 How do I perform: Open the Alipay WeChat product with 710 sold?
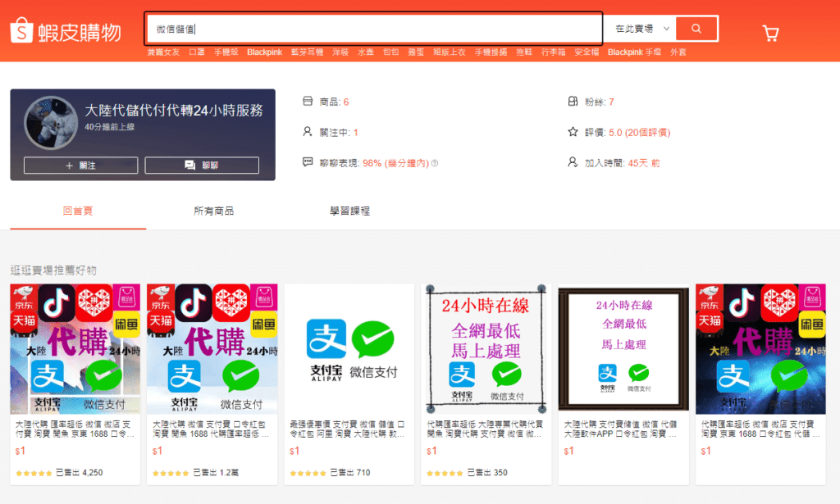point(349,349)
